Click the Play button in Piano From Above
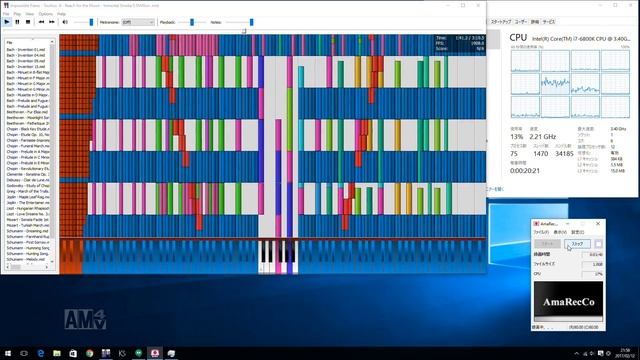The width and height of the screenshot is (640, 360). pos(7,22)
